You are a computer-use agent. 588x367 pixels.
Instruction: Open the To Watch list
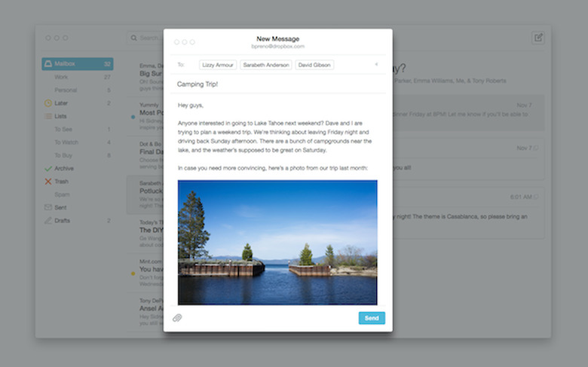pos(66,142)
